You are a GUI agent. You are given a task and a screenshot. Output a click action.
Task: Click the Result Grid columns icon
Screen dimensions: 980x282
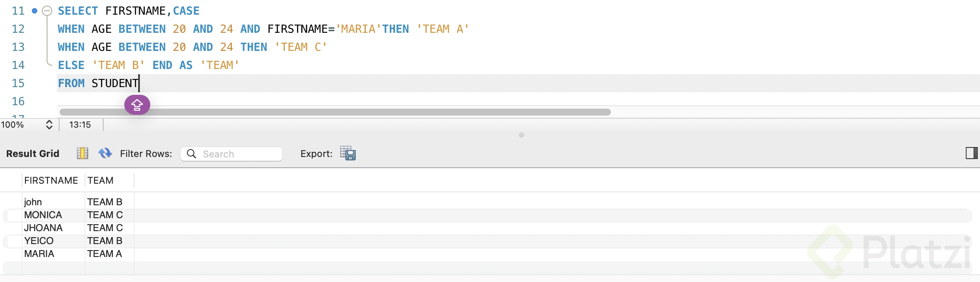click(x=82, y=154)
